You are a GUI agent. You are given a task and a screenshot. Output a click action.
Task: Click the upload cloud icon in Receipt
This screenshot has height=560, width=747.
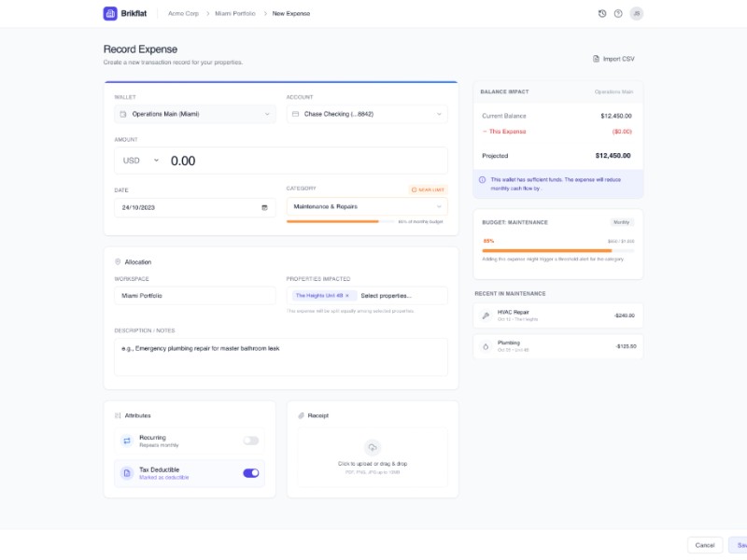click(x=373, y=447)
